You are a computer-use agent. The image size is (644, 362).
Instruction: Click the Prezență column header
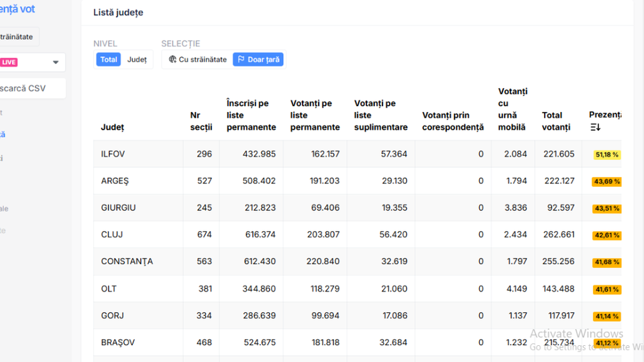(x=605, y=115)
